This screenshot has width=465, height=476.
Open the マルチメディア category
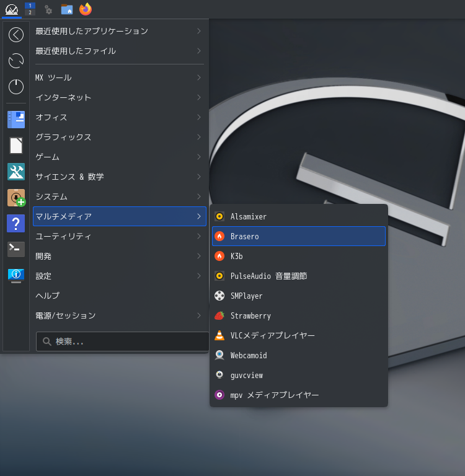[120, 216]
